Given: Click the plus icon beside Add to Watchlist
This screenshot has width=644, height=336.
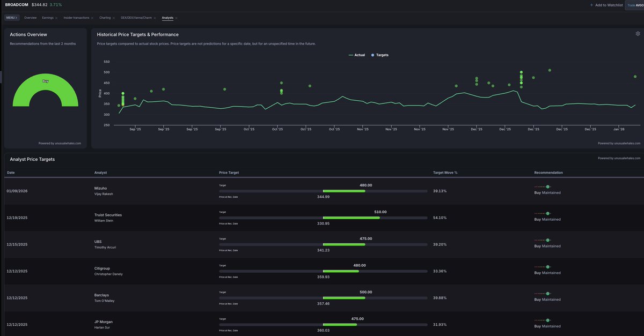Looking at the screenshot, I should click(591, 5).
